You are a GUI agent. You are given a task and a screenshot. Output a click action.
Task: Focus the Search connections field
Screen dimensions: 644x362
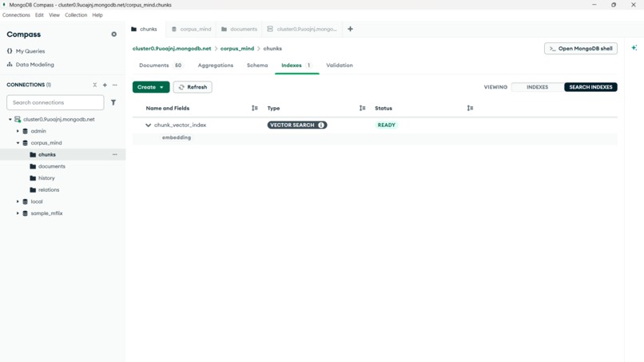[55, 102]
